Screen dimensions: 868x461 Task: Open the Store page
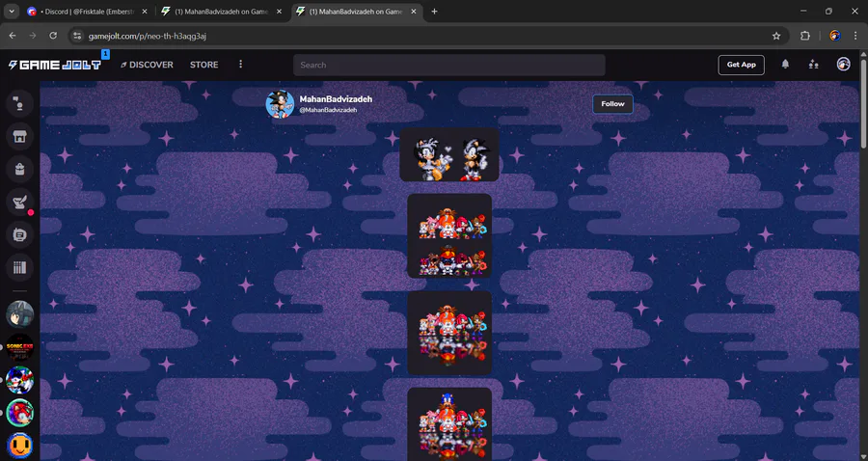203,65
